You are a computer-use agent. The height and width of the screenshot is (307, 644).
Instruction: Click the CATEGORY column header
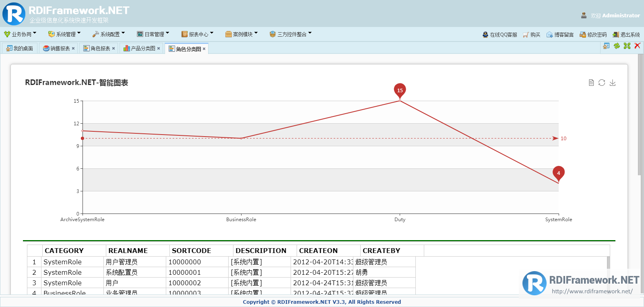click(x=74, y=251)
